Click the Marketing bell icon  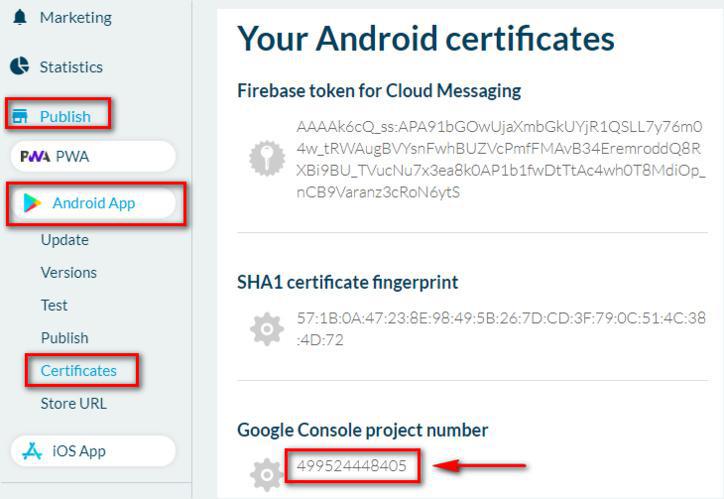pyautogui.click(x=19, y=17)
